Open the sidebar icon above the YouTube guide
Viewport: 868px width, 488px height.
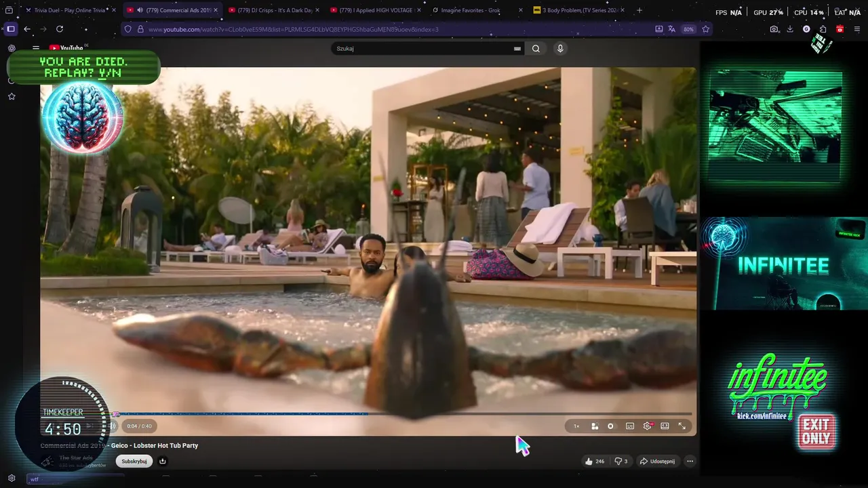coord(12,48)
